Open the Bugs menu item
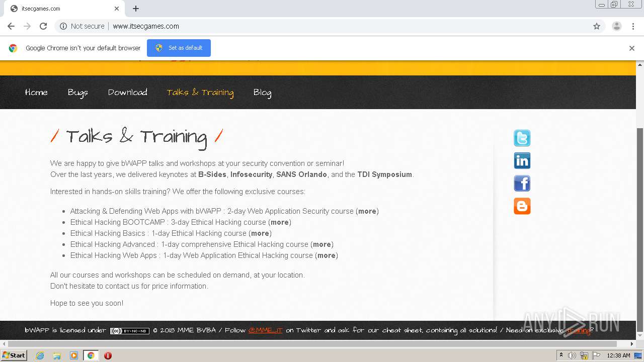The width and height of the screenshot is (644, 362). (x=77, y=93)
